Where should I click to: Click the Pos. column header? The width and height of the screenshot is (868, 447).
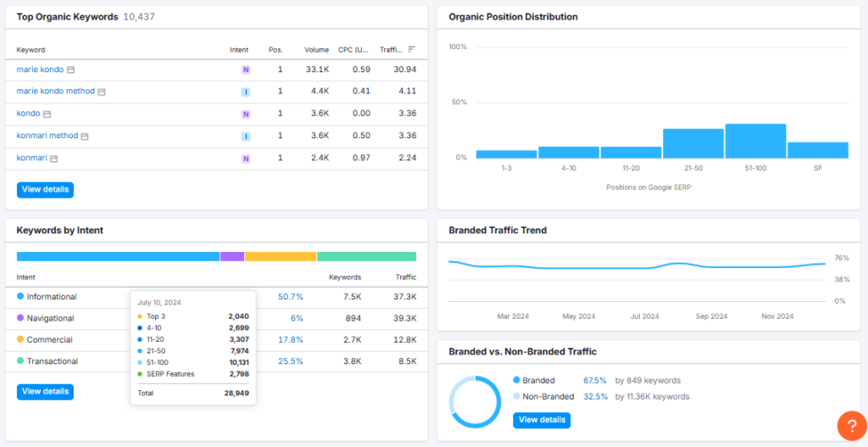click(x=275, y=50)
